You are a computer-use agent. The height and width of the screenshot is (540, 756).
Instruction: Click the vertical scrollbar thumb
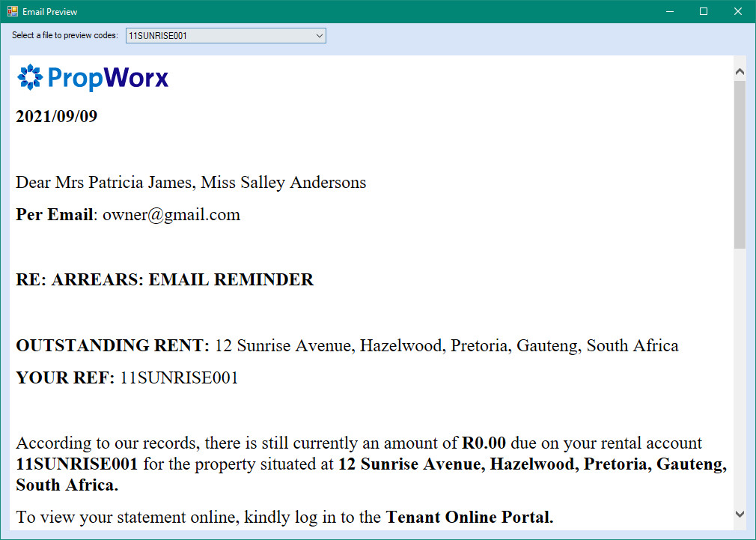pyautogui.click(x=740, y=165)
